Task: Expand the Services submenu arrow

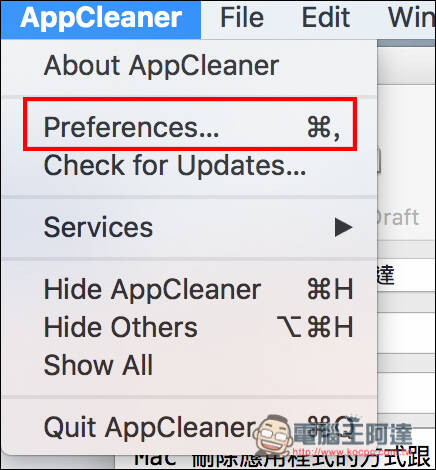Action: [343, 227]
